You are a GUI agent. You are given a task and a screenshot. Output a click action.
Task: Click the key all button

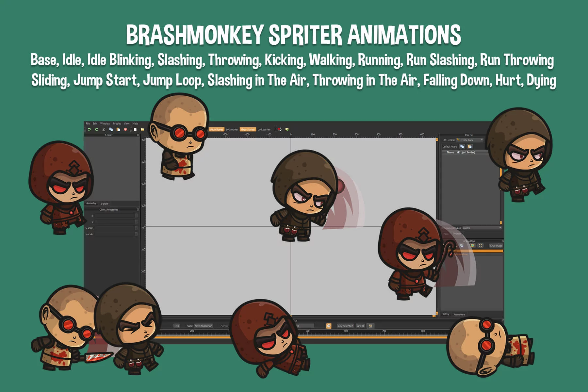[x=360, y=326]
